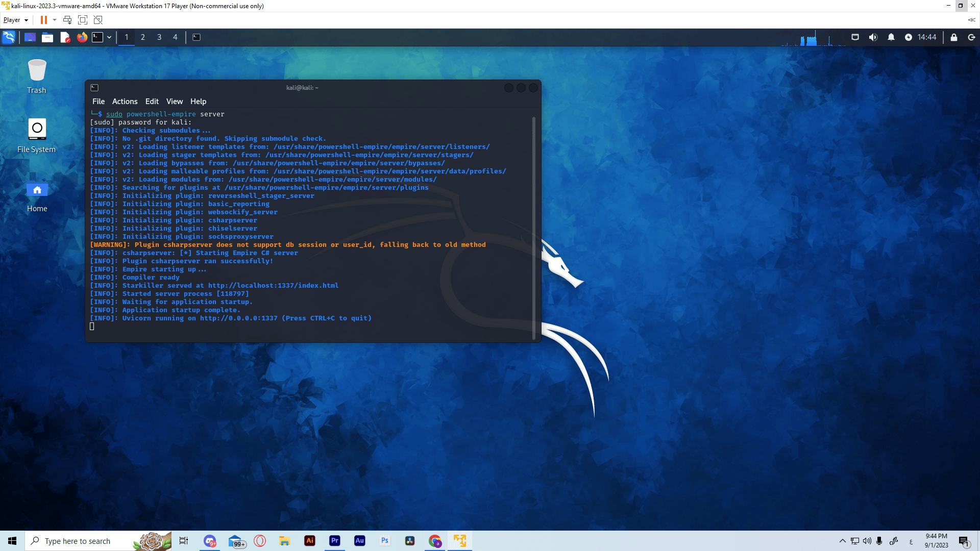Open the text editor panel launcher
The height and width of the screenshot is (551, 980).
tap(65, 37)
